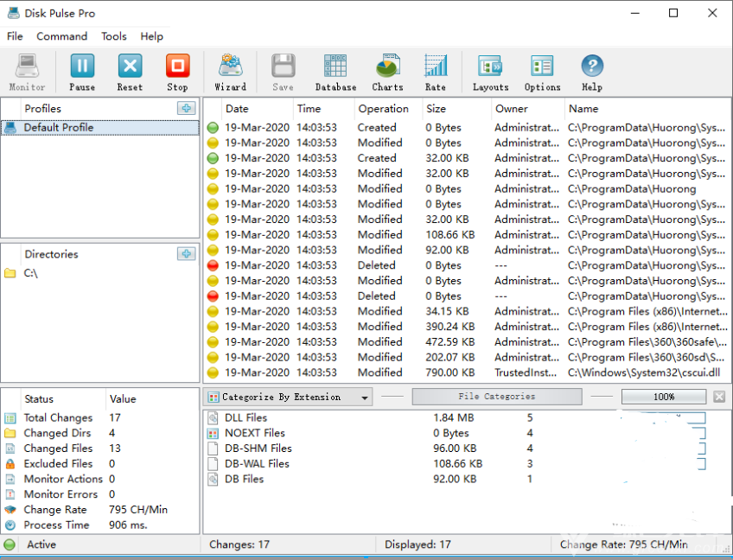733x560 pixels.
Task: Add a new profile with plus icon
Action: (x=187, y=108)
